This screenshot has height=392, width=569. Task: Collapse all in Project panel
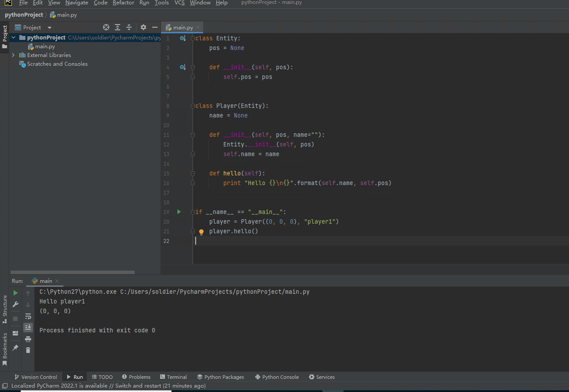tap(129, 27)
